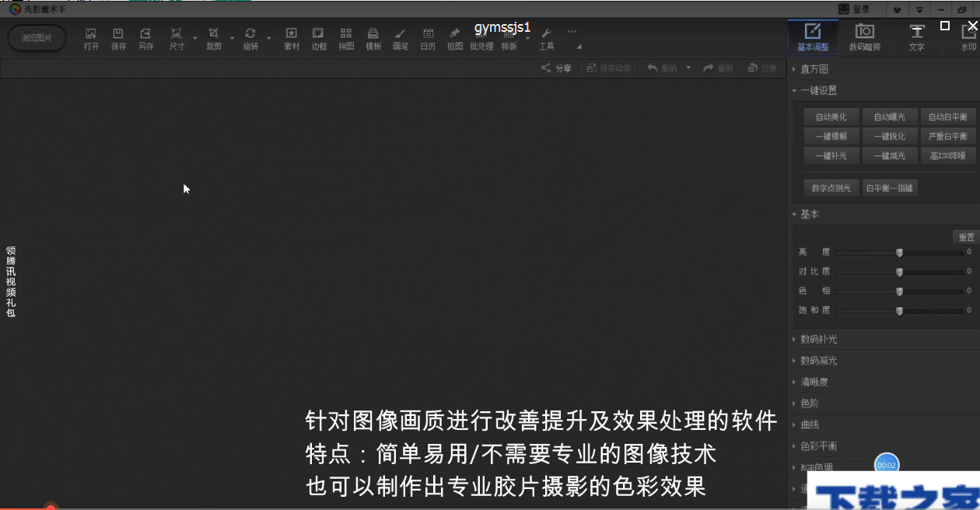Switch to the 数码暗房 panel tab
980x510 pixels.
click(863, 37)
